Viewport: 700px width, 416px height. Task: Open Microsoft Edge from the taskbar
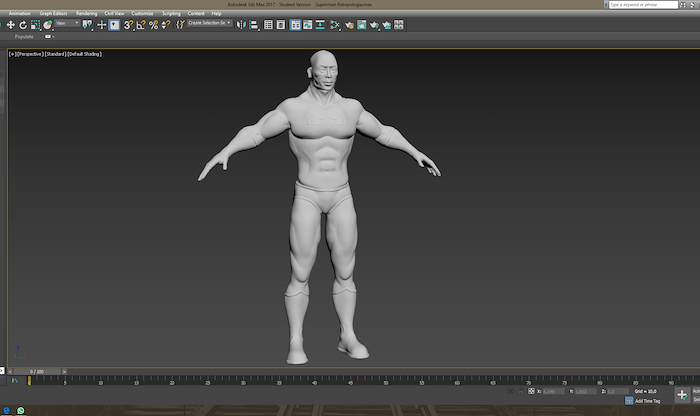pos(7,410)
